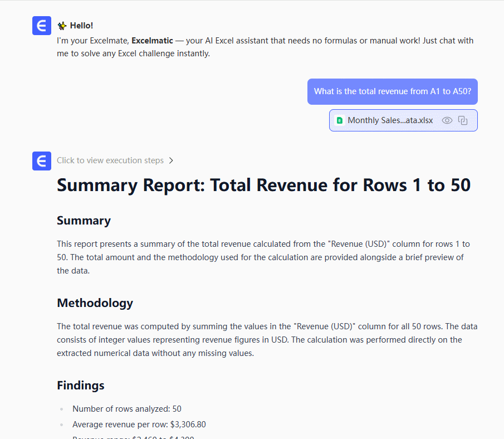Click the Summary paragraph about Revenue (USD) column

[263, 257]
